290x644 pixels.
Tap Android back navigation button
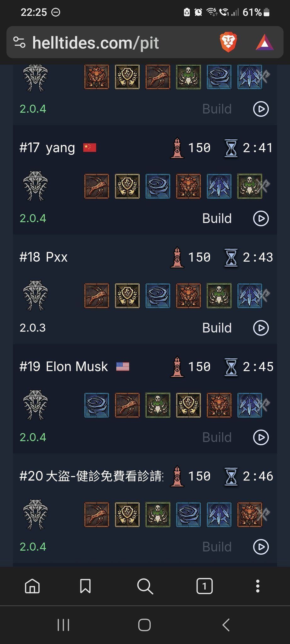click(x=226, y=625)
